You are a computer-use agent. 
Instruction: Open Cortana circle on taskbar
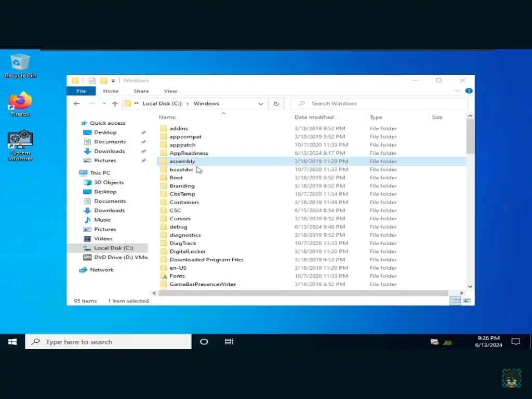(x=204, y=342)
